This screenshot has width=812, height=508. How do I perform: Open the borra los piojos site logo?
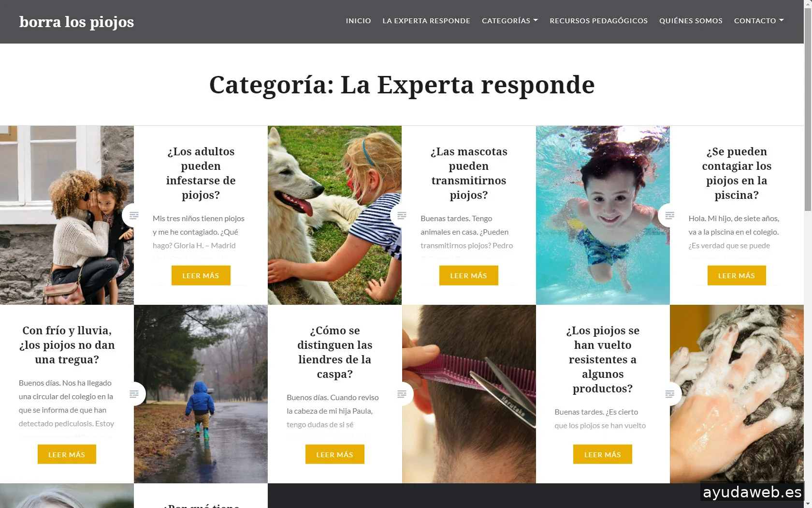(76, 22)
